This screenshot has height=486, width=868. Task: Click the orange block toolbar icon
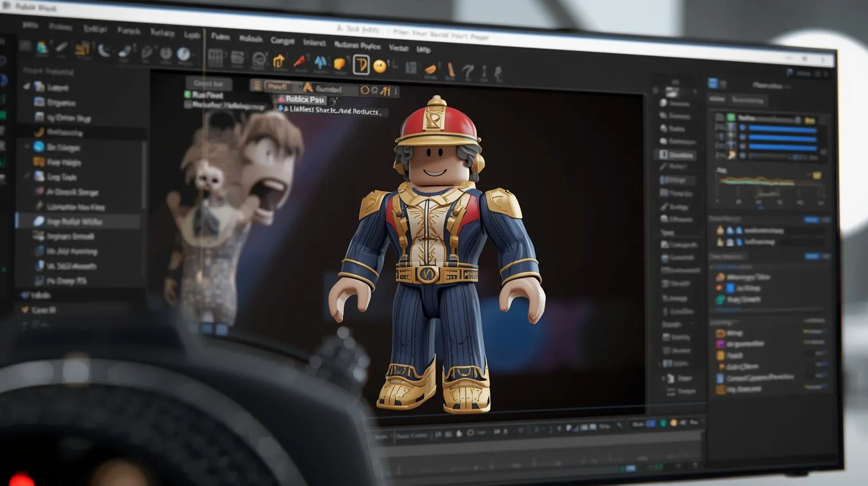pyautogui.click(x=340, y=64)
